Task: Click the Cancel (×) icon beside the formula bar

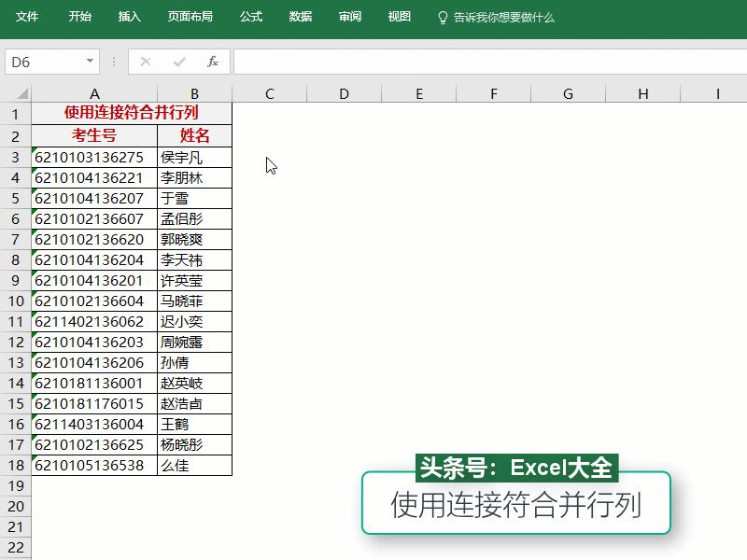Action: tap(145, 62)
